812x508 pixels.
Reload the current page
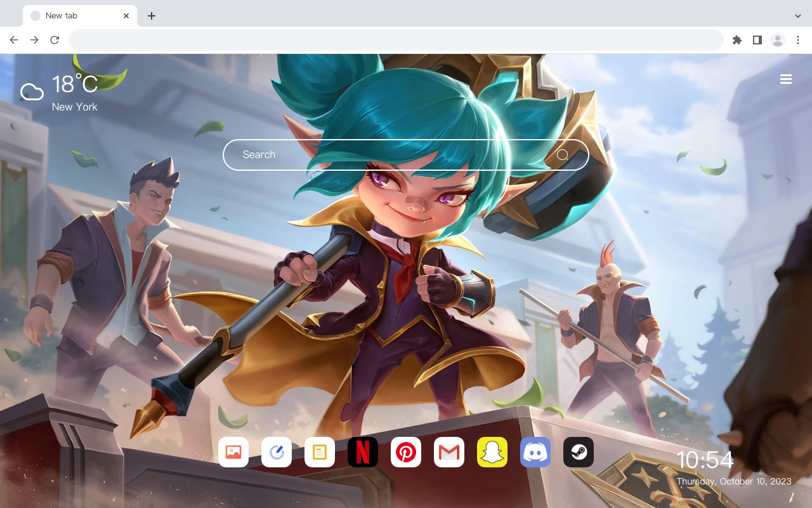point(55,40)
